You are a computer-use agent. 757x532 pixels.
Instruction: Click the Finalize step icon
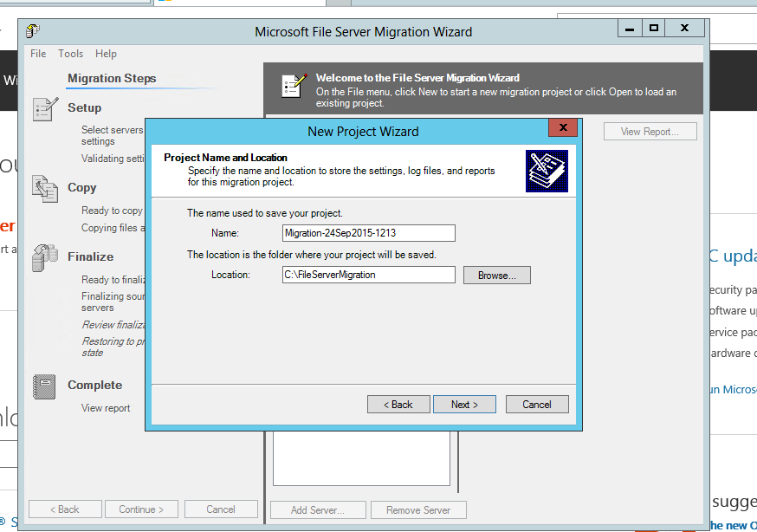(x=45, y=257)
